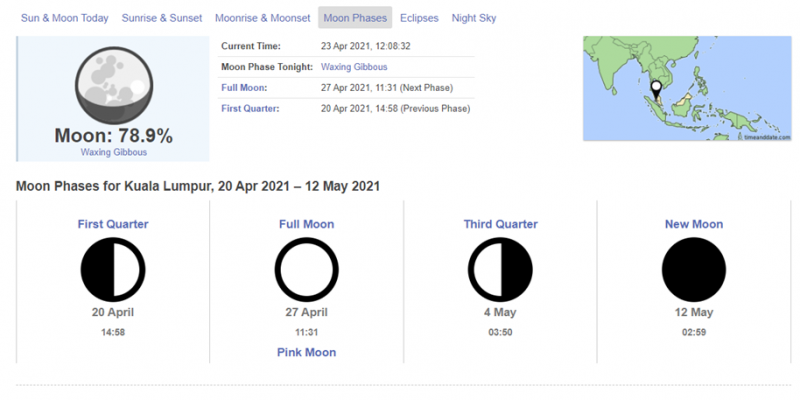This screenshot has height=400, width=800.
Task: Click the New Moon heading link
Action: click(694, 224)
